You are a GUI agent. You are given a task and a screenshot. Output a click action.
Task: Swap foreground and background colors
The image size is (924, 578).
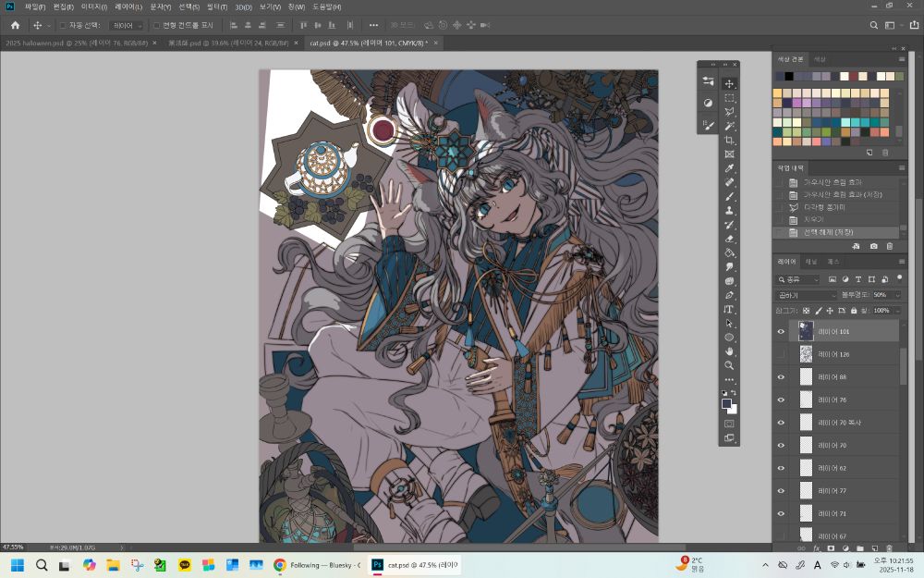coord(734,393)
